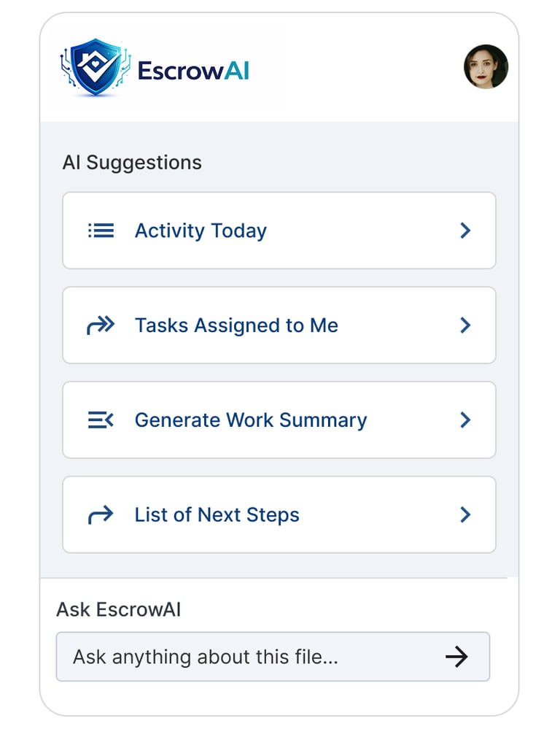
Task: Select the Tasks Assigned to Me label
Action: pyautogui.click(x=236, y=325)
